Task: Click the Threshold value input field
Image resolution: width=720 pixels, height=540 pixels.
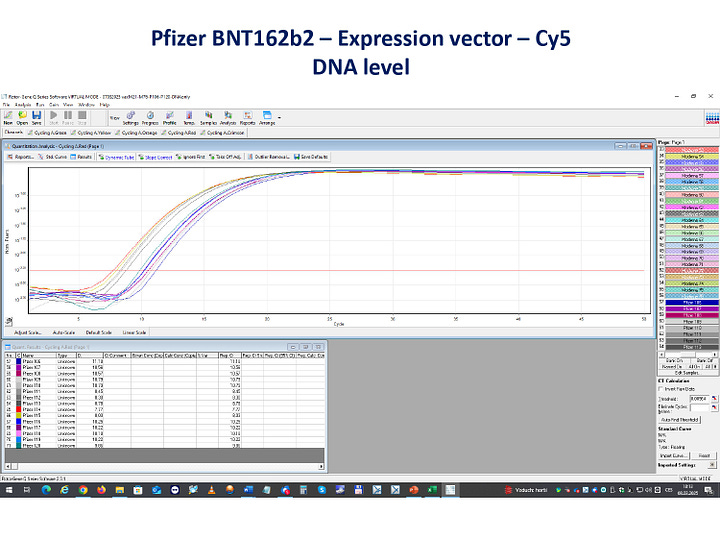Action: coord(699,399)
